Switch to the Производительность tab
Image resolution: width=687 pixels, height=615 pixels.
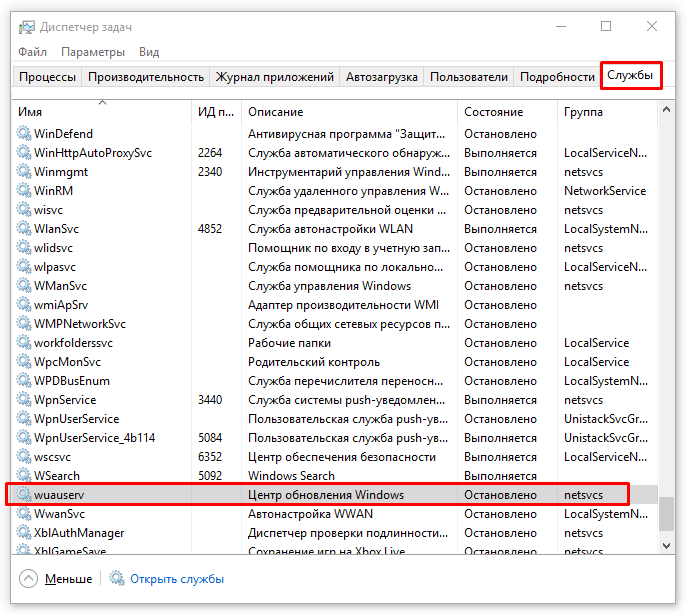pos(146,77)
